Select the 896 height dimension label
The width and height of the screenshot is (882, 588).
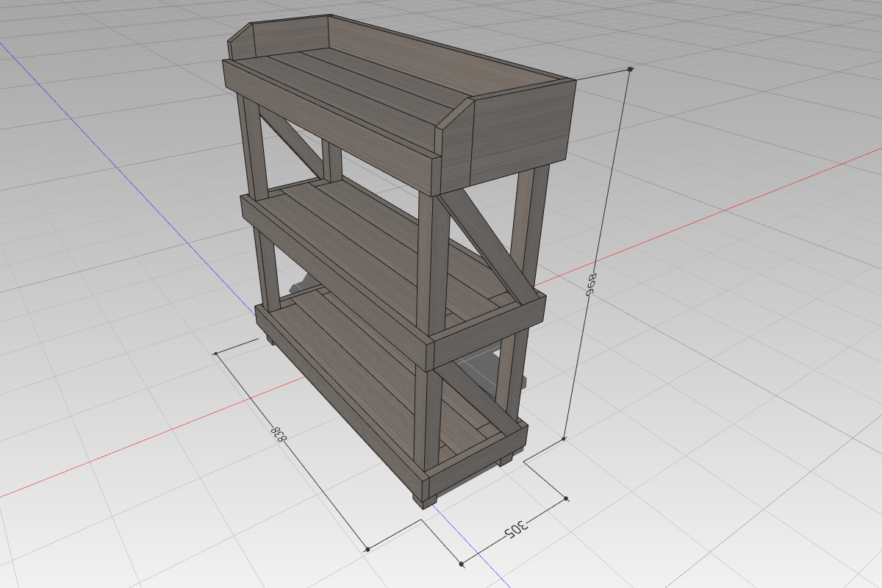pos(592,285)
